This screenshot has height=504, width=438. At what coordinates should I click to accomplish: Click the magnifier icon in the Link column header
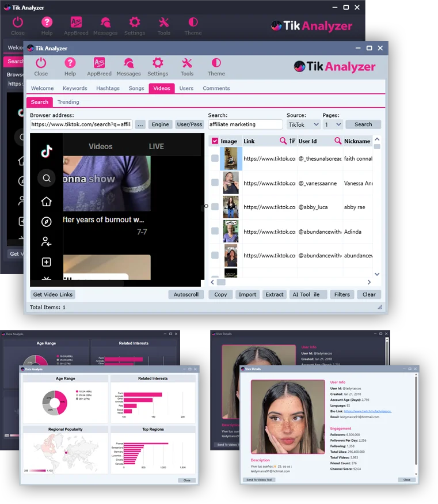(x=283, y=141)
